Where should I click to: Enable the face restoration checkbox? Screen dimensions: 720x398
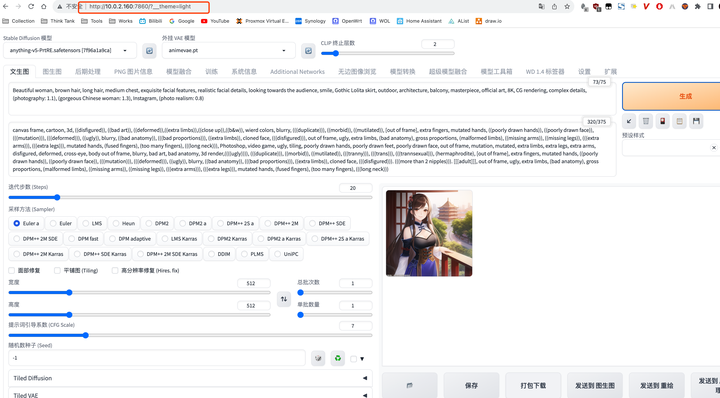click(12, 270)
